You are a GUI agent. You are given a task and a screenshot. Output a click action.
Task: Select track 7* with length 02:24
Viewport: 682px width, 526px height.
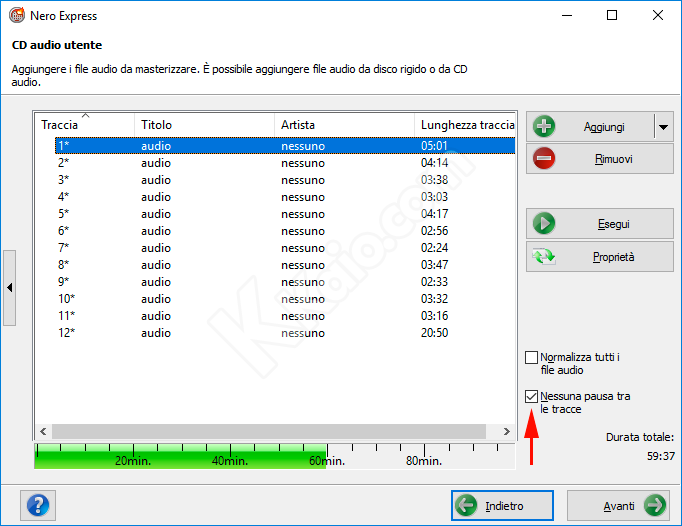pos(285,248)
